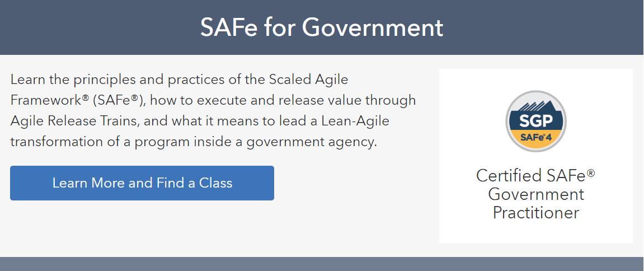Image resolution: width=644 pixels, height=271 pixels.
Task: Click the Certified SAFe caption line
Action: coord(535,176)
